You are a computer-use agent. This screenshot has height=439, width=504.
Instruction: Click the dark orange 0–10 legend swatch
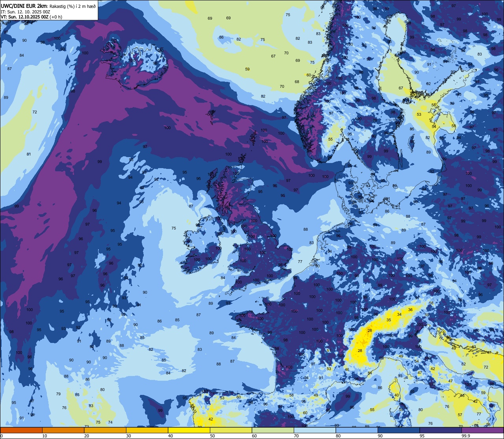pyautogui.click(x=21, y=430)
